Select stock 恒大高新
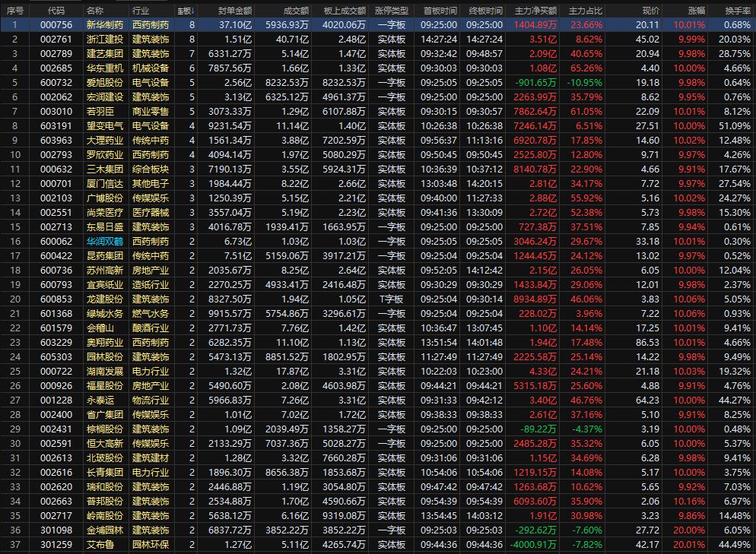 click(x=105, y=444)
